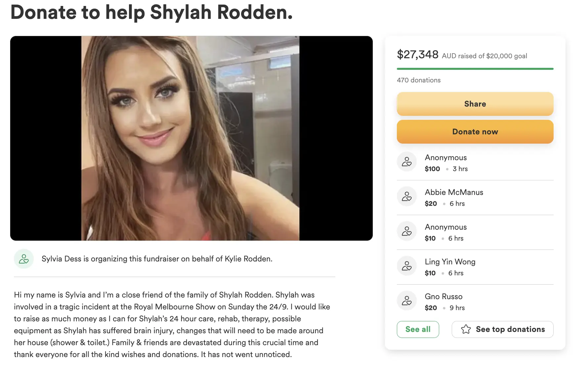588x366 pixels.
Task: Click the star icon in See top donations
Action: [x=466, y=329]
